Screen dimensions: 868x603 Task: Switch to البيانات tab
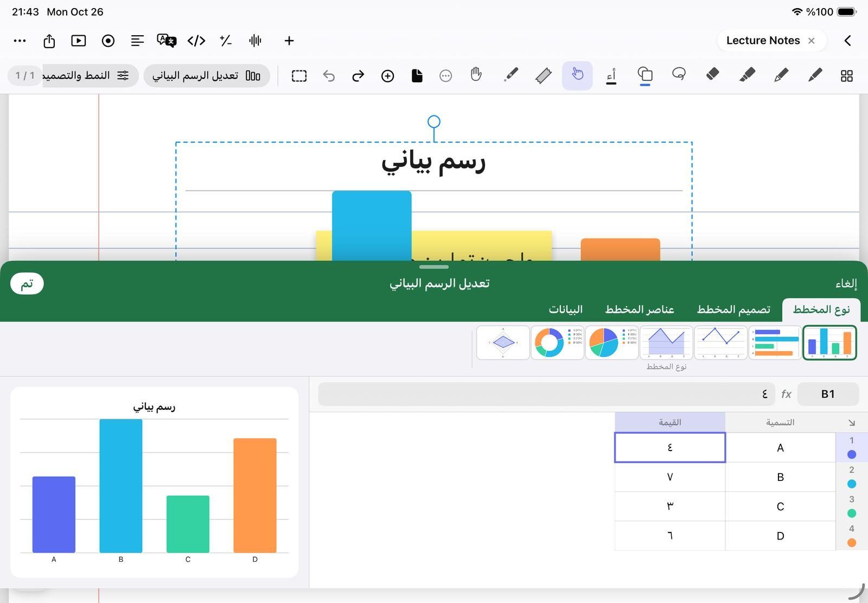tap(565, 309)
